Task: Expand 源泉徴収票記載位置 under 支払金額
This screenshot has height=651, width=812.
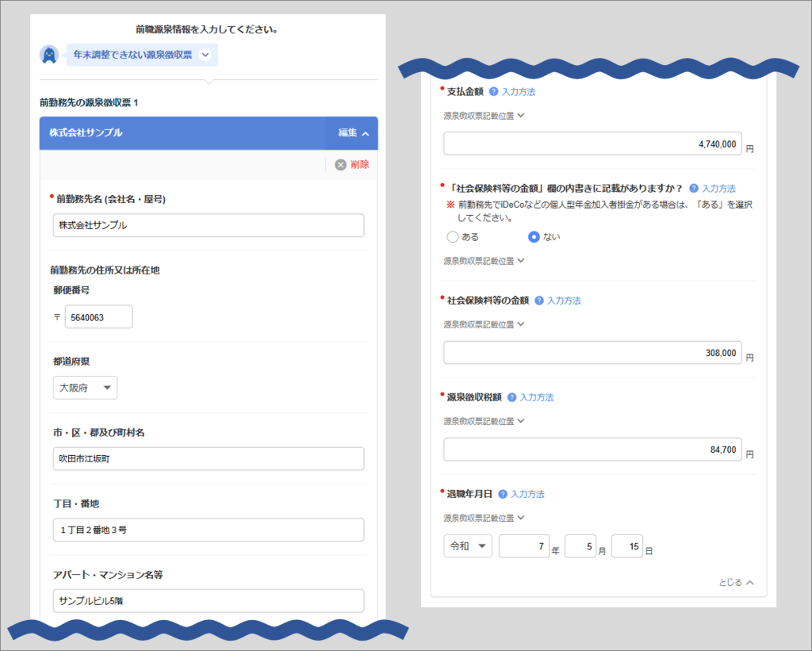Action: pyautogui.click(x=484, y=116)
